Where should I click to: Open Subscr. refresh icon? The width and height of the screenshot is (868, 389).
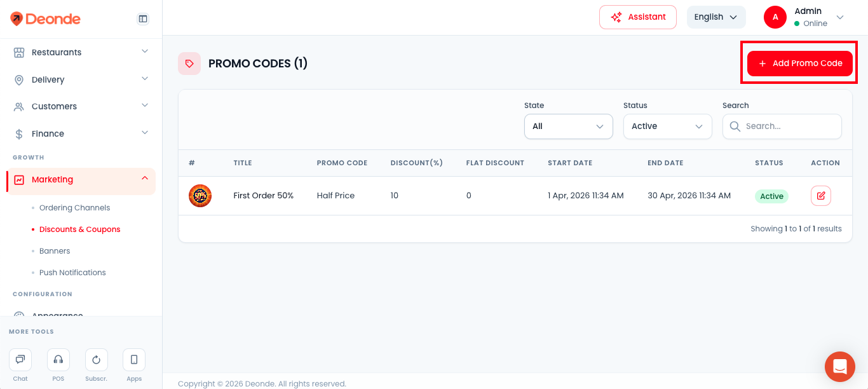click(97, 360)
